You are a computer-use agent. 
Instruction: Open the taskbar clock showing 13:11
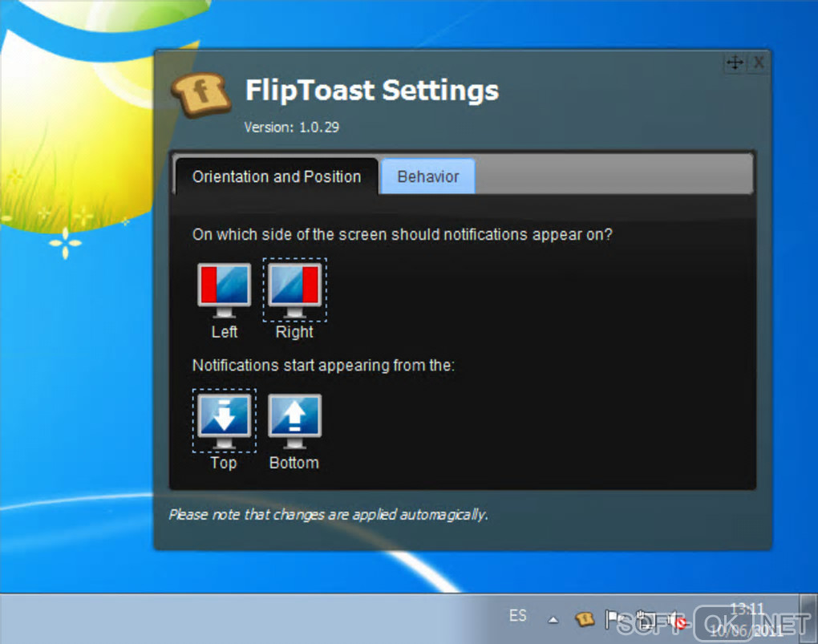tap(747, 619)
